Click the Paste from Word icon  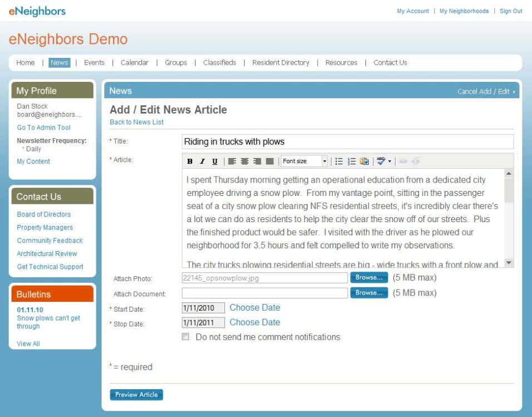click(364, 161)
